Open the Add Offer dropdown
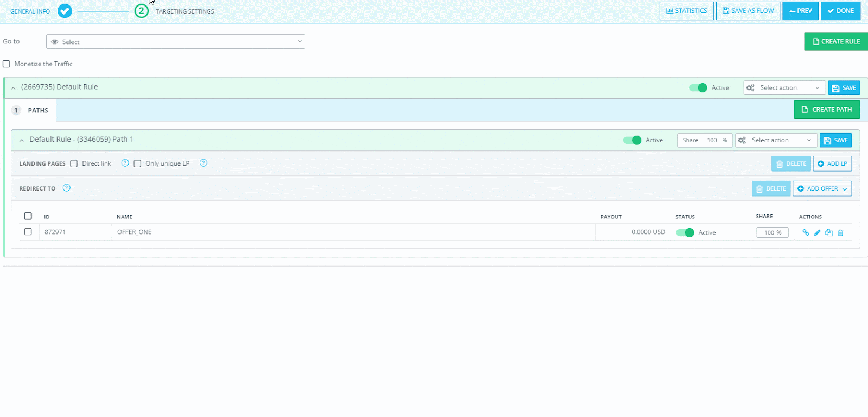The image size is (868, 417). [822, 188]
